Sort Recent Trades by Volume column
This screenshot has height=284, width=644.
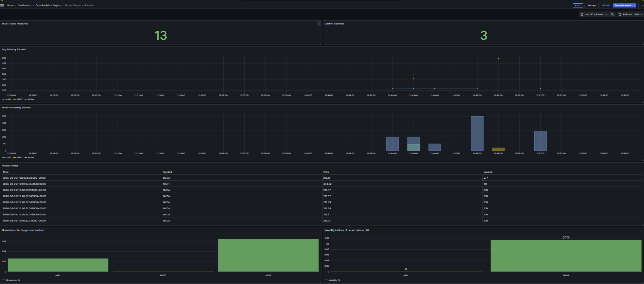pos(488,172)
